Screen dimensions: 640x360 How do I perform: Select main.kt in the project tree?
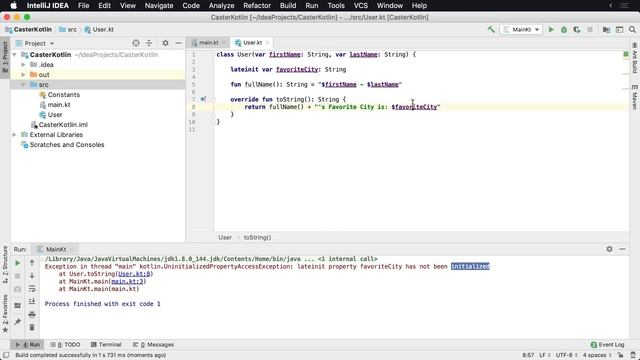coord(55,104)
